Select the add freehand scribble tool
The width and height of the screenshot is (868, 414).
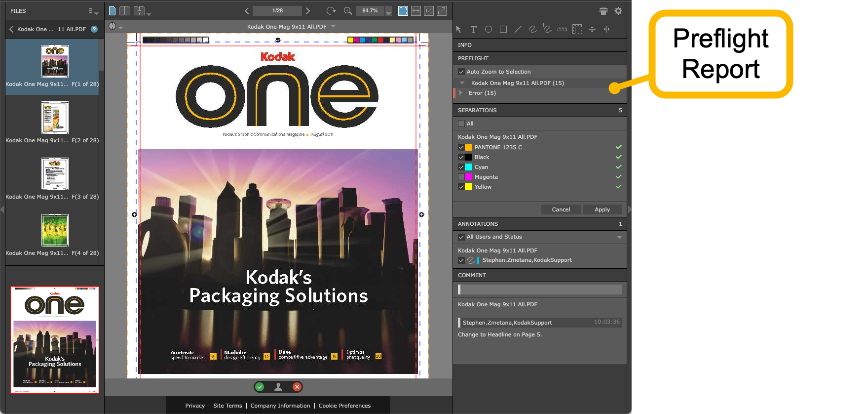tap(547, 29)
